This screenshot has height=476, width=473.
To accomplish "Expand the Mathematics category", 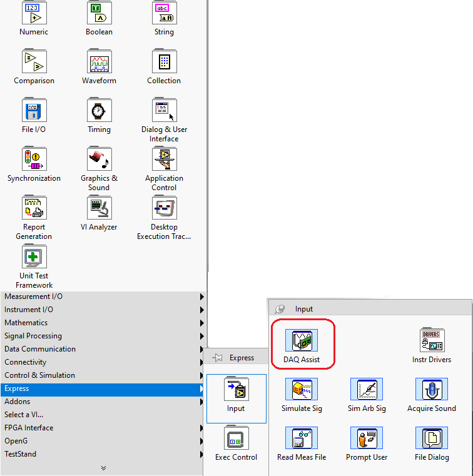I will click(100, 323).
